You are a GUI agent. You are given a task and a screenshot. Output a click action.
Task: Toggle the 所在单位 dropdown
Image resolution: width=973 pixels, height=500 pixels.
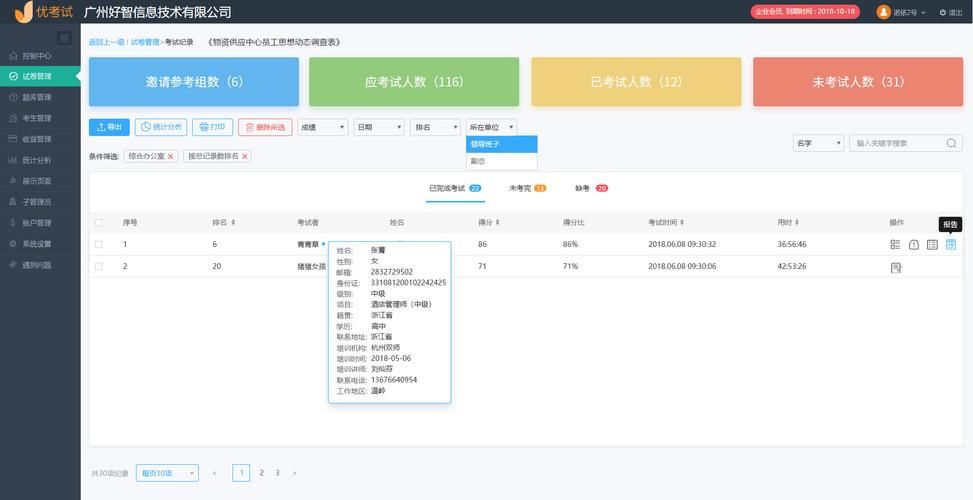491,127
